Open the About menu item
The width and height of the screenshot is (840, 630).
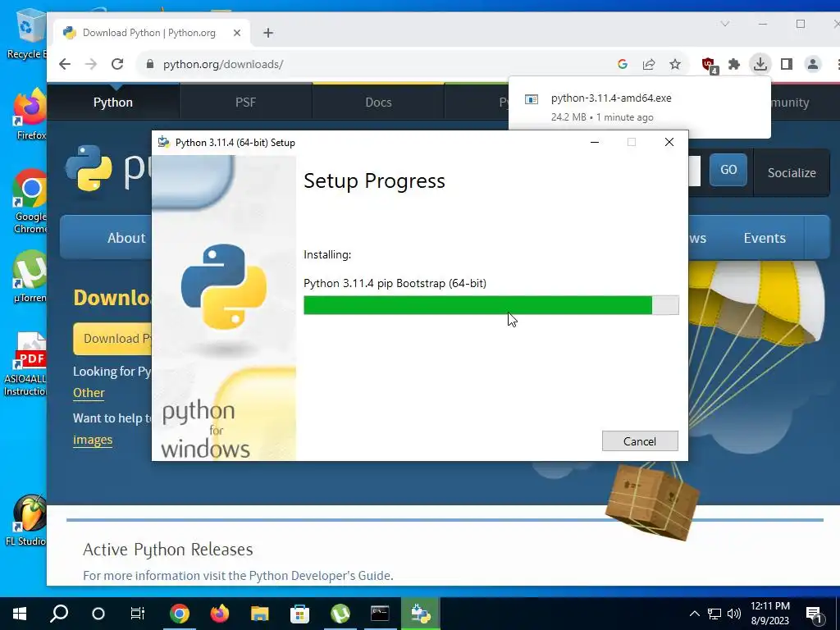click(x=126, y=238)
